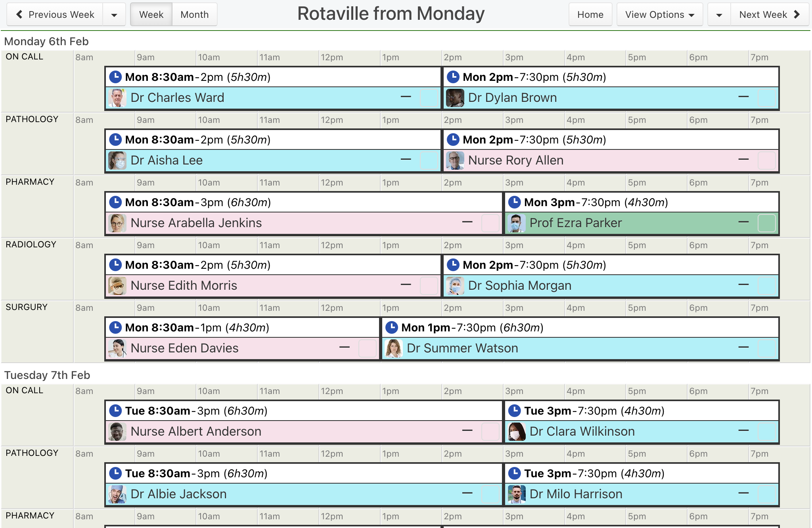Screen dimensions: 812x528
Task: Open dropdown arrow beside Next Week
Action: pyautogui.click(x=719, y=15)
